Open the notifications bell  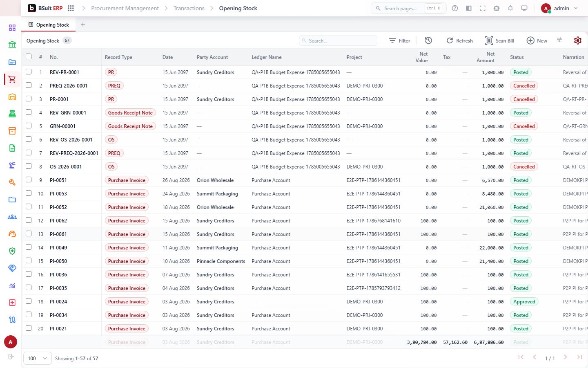pos(510,8)
